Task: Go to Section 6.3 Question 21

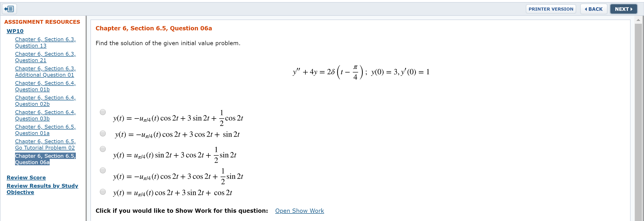Action: (45, 57)
